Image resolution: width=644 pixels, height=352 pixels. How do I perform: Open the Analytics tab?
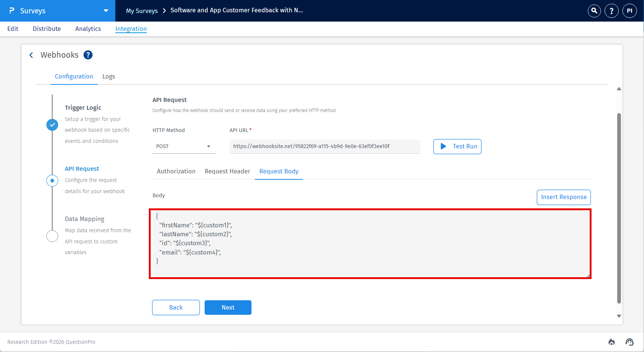click(88, 29)
